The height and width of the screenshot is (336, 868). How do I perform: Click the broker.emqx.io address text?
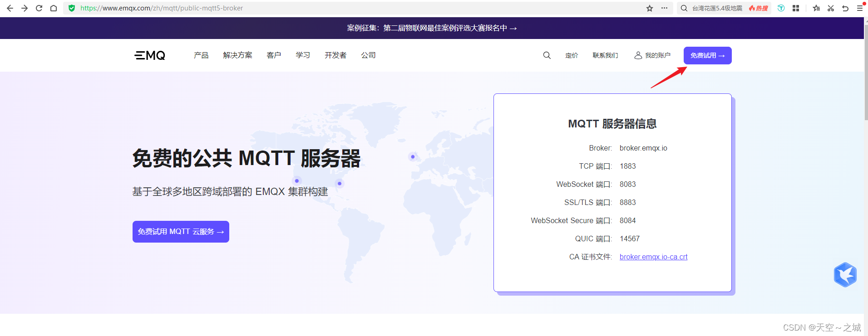pyautogui.click(x=643, y=148)
